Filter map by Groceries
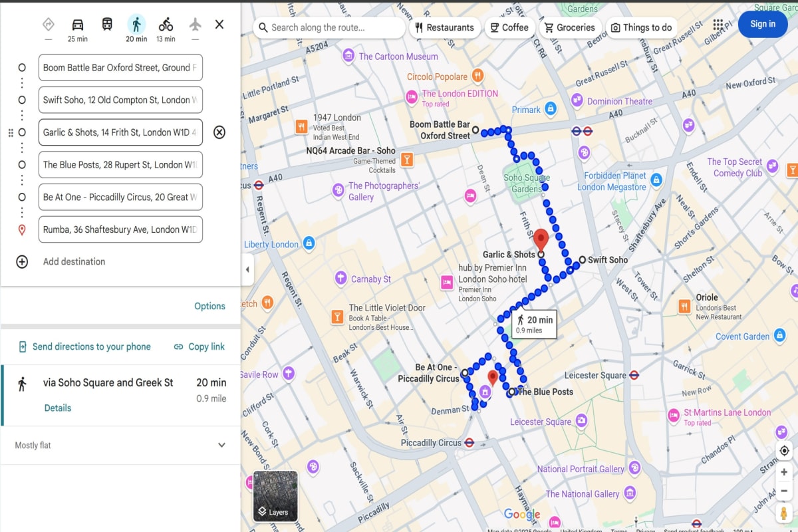The image size is (798, 532). click(x=569, y=27)
